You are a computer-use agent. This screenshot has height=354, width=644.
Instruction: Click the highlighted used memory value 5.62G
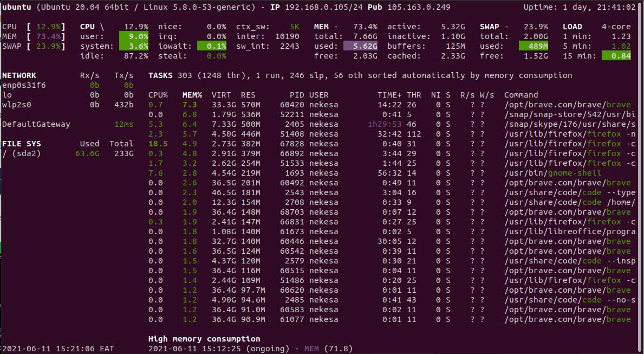coord(360,46)
